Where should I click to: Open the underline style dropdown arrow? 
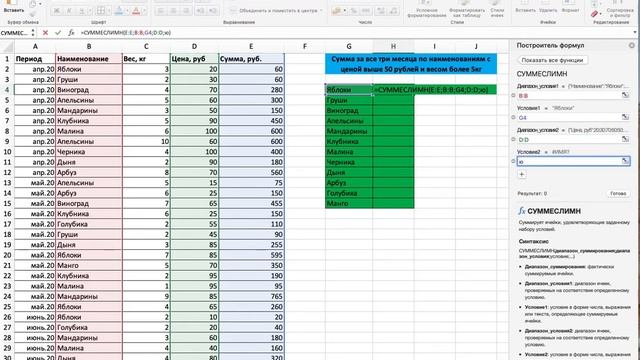89,11
